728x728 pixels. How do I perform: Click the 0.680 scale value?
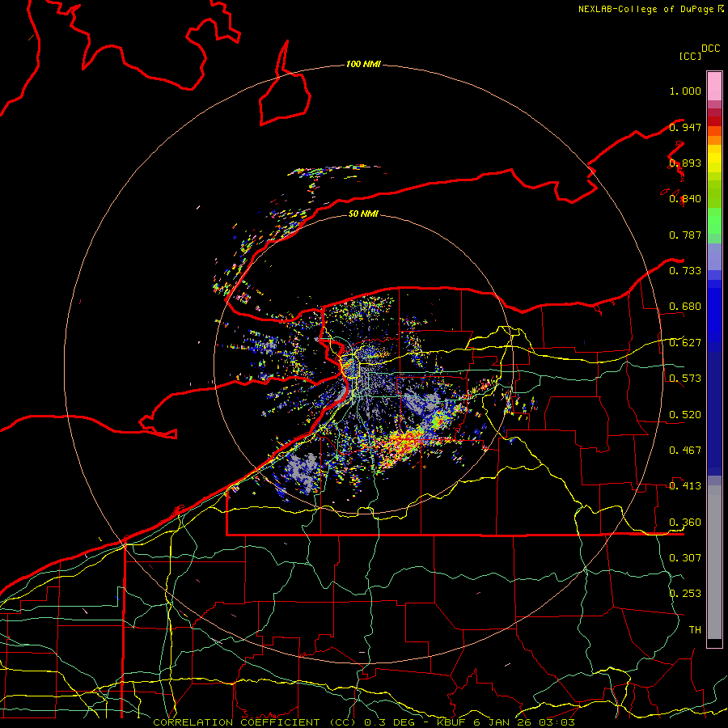pos(685,307)
